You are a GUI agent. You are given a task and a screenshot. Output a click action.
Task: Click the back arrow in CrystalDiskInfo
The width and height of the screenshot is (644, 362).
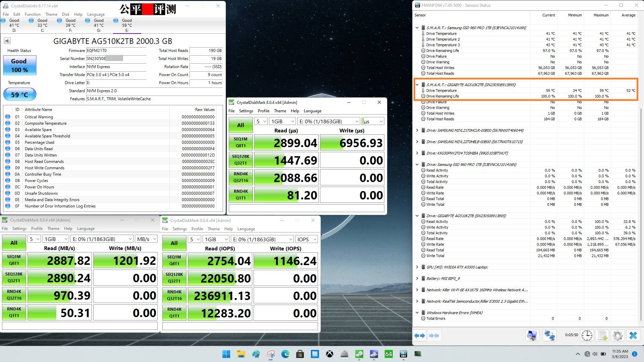pyautogui.click(x=7, y=40)
